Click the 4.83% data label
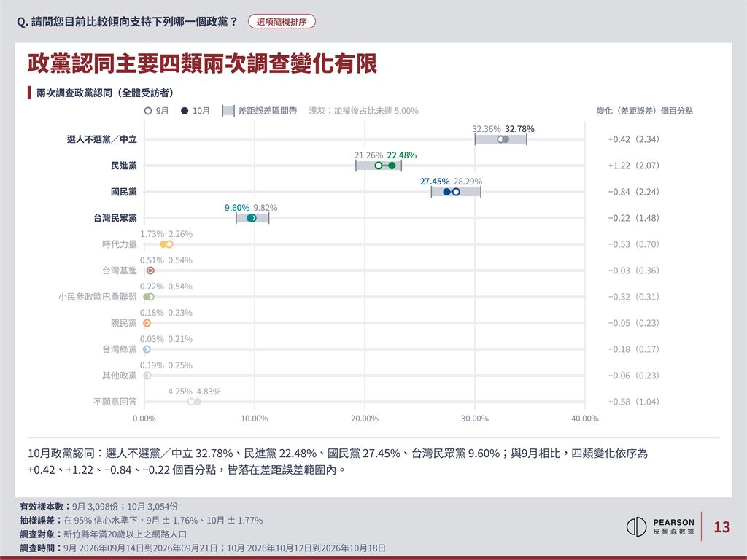This screenshot has height=560, width=747. point(209,392)
